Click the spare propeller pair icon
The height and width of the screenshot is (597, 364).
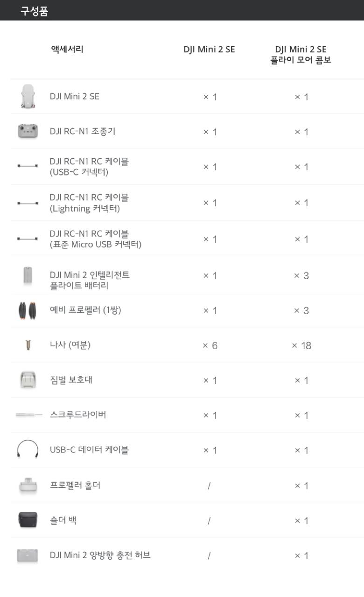point(28,310)
